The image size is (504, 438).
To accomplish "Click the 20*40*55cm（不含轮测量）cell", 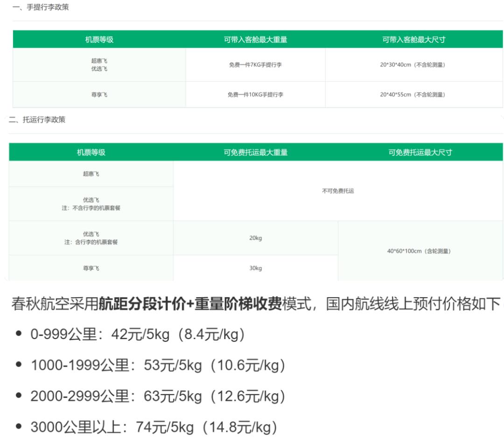I will point(414,95).
